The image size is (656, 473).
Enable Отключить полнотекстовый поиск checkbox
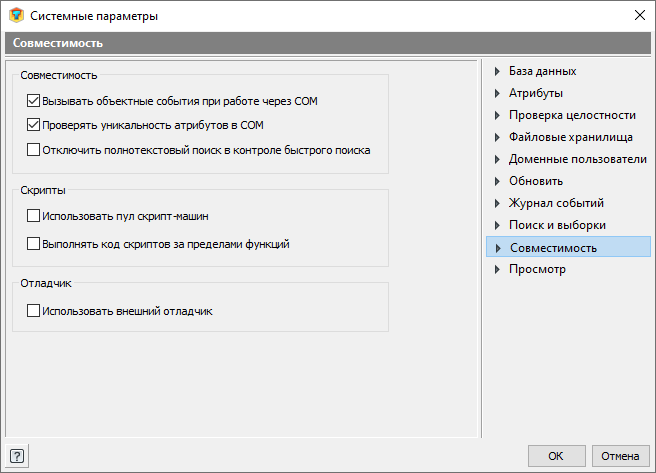point(33,150)
